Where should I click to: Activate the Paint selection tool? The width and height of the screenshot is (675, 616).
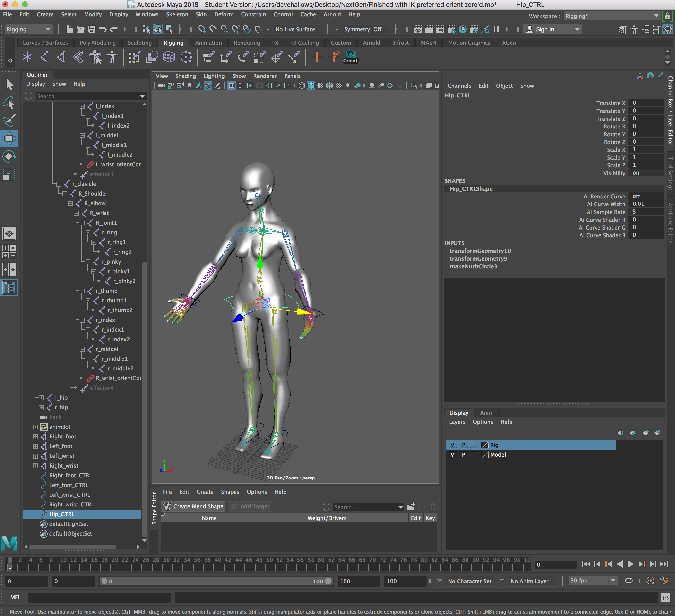tap(9, 121)
